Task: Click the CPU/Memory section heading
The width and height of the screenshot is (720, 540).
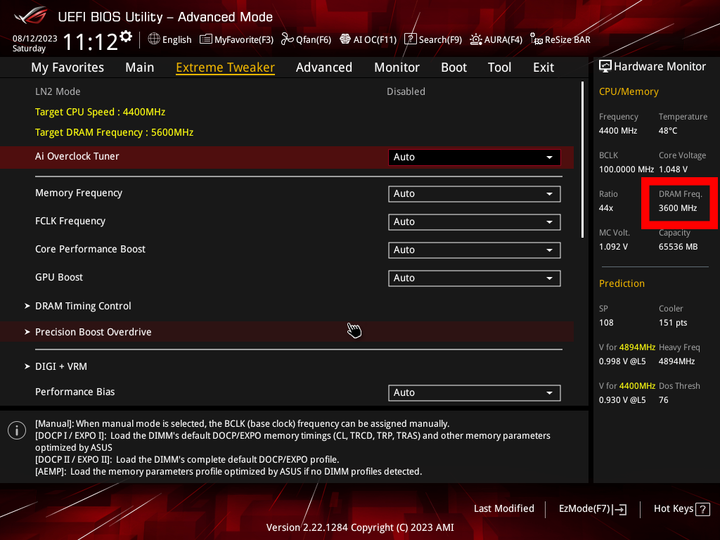Action: (629, 92)
